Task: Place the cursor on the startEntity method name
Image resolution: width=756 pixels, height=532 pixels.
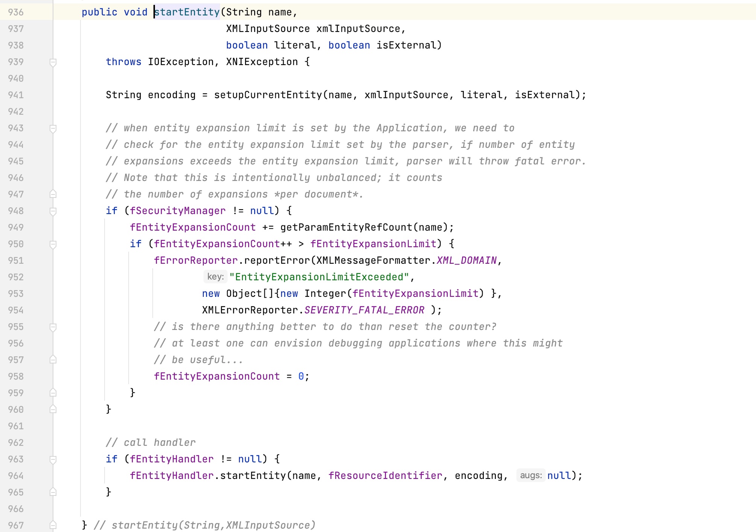Action: [187, 12]
